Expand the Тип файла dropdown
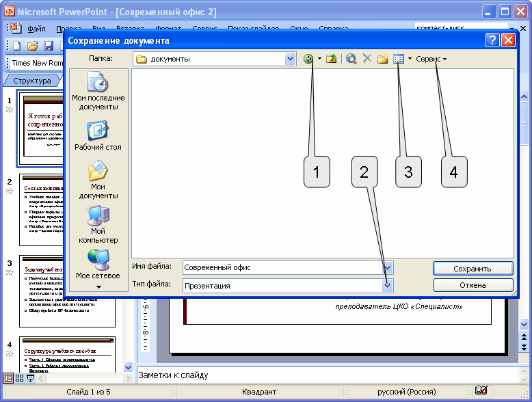The height and width of the screenshot is (402, 532). coord(388,286)
